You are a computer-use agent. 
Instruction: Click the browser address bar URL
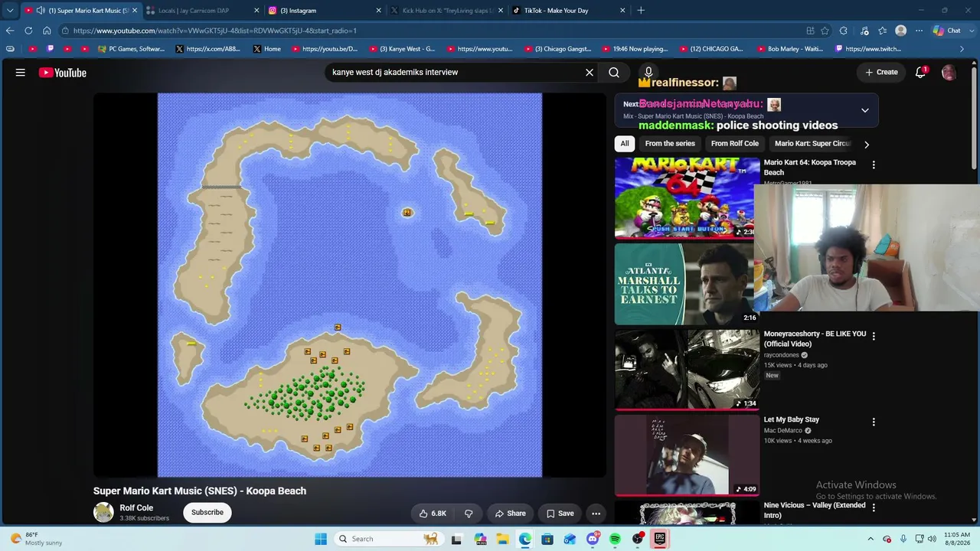click(x=215, y=31)
